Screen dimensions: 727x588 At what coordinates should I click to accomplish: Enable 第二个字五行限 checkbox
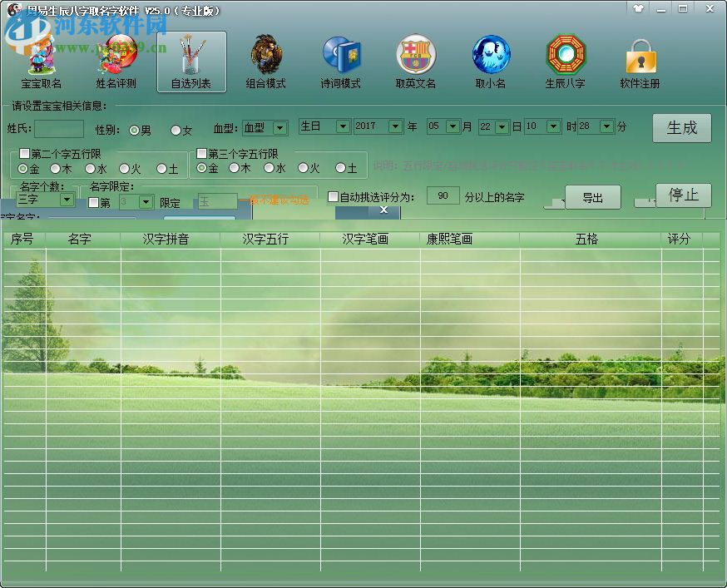pos(25,153)
